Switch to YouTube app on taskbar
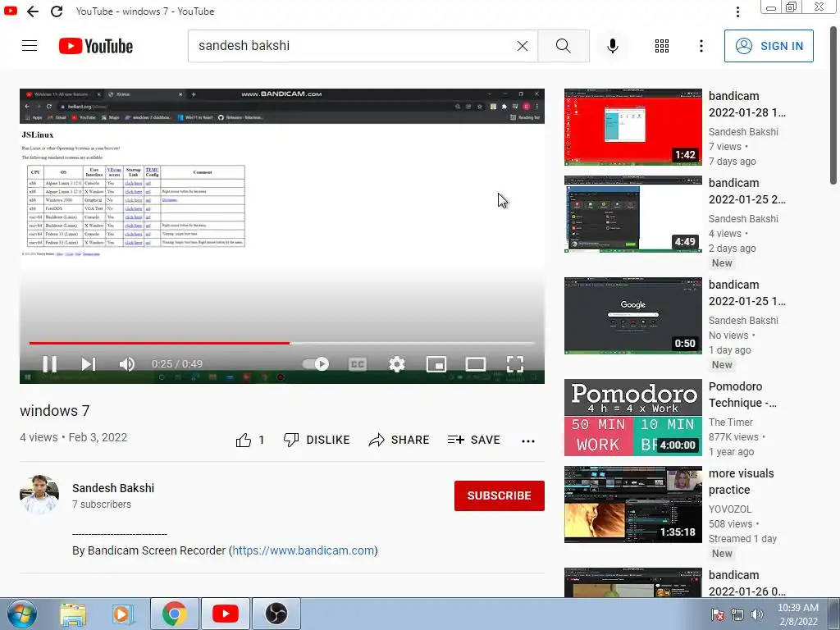Image resolution: width=840 pixels, height=630 pixels. click(226, 614)
